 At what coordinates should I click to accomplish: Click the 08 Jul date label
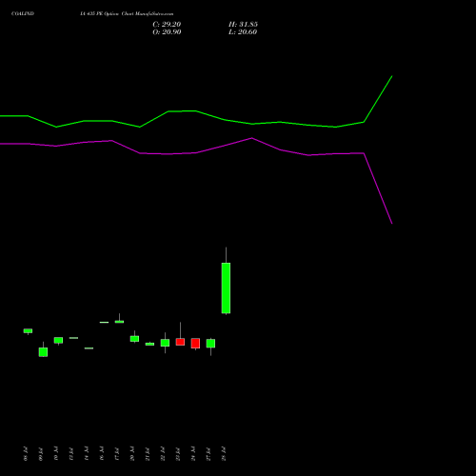tap(26, 454)
